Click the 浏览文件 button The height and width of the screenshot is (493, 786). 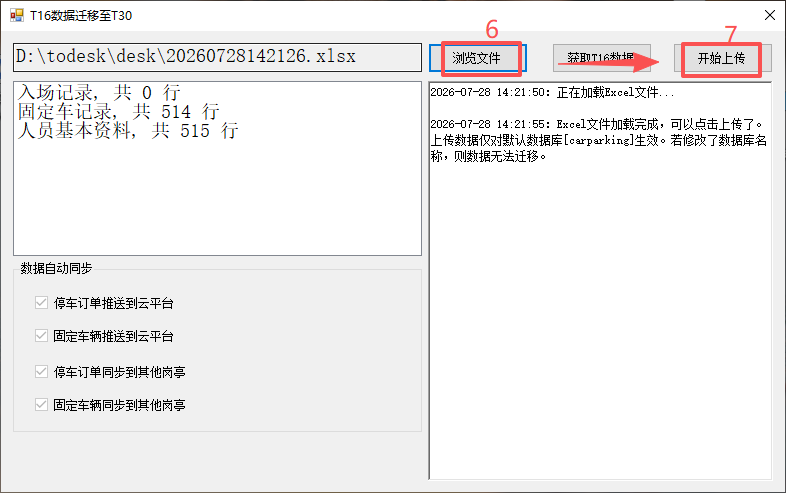tap(477, 58)
